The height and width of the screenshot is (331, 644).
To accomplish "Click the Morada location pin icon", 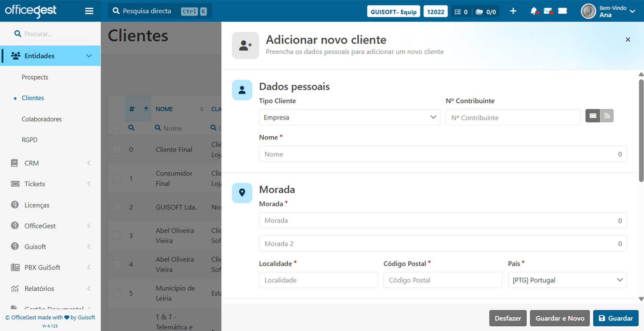I will click(x=242, y=193).
